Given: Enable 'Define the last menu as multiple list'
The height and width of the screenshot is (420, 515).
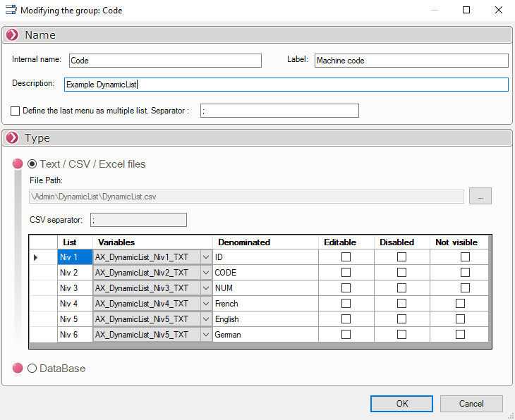Looking at the screenshot, I should (x=16, y=111).
